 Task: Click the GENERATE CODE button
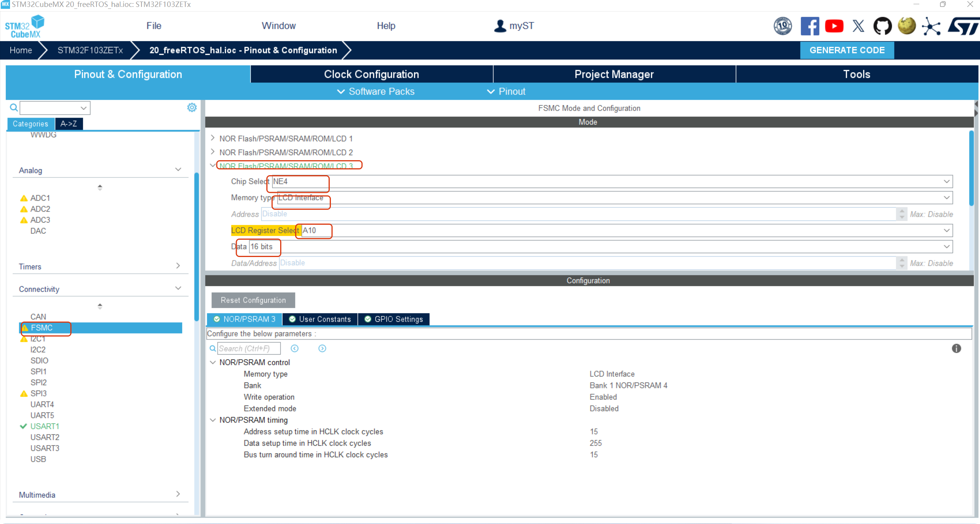[847, 50]
